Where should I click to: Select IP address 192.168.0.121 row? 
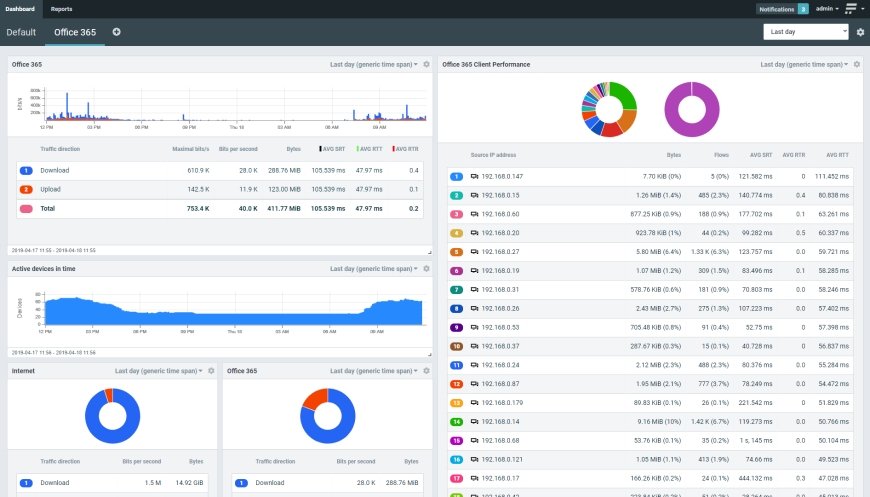coord(651,459)
